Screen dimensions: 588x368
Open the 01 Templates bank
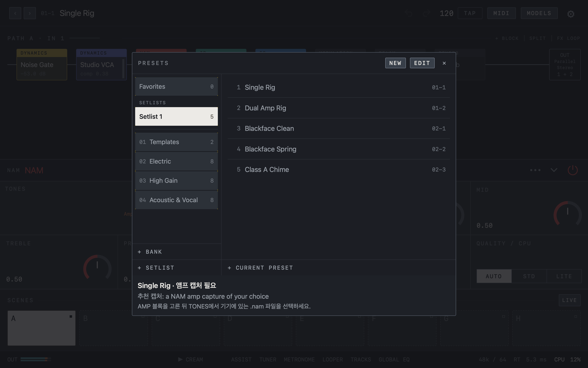(x=176, y=142)
